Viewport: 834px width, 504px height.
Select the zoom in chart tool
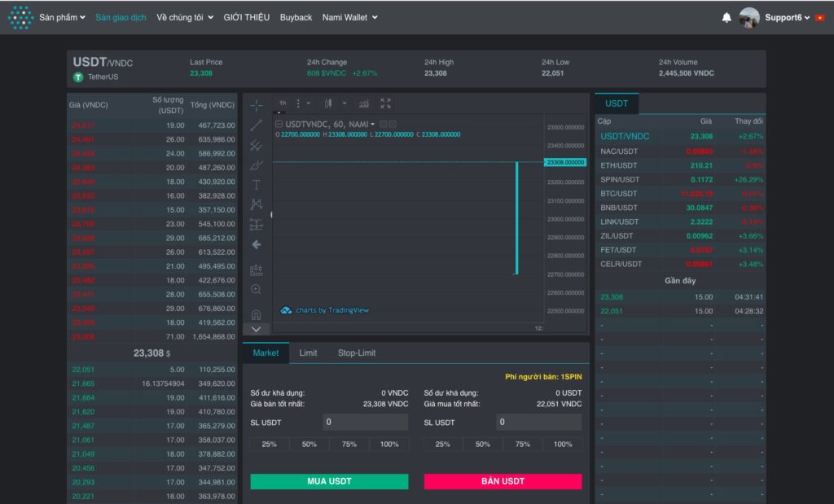(257, 289)
